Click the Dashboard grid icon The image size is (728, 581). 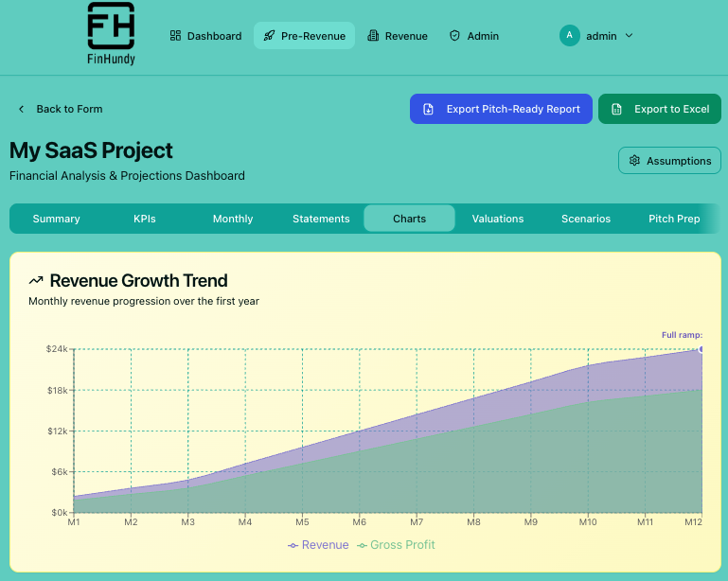pyautogui.click(x=175, y=36)
